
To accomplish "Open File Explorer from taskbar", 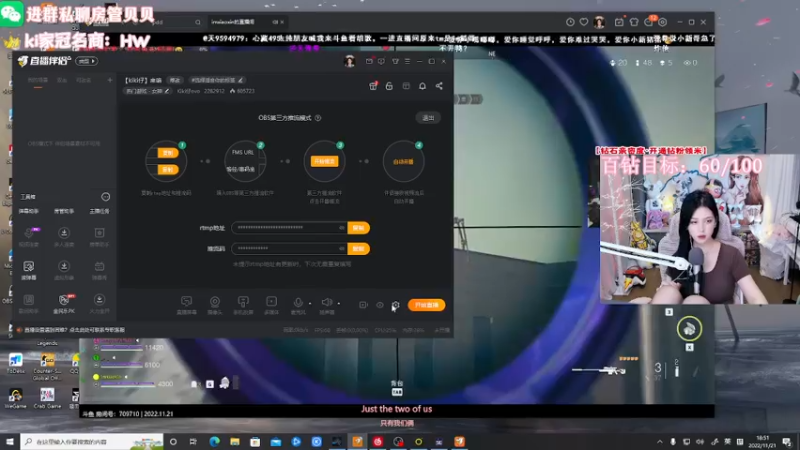I will click(x=235, y=441).
